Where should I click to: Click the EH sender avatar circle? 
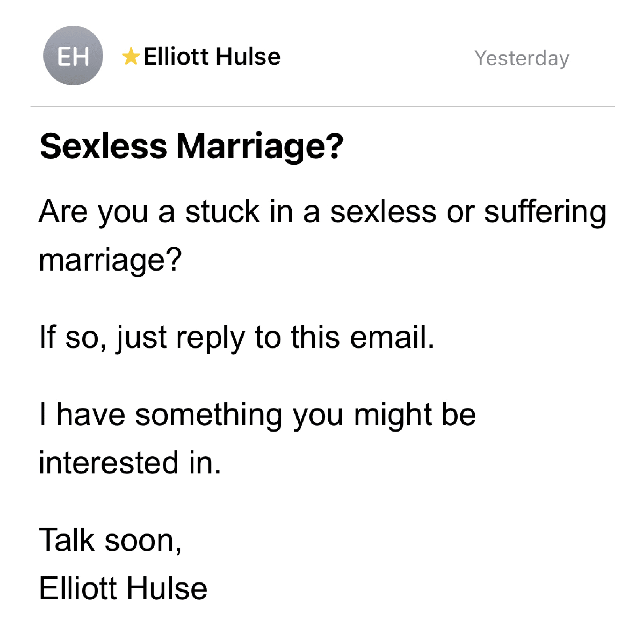(73, 56)
